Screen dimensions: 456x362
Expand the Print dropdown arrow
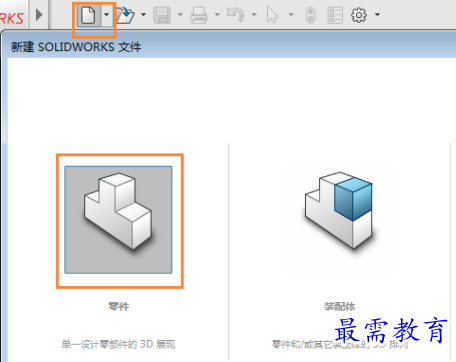[217, 15]
